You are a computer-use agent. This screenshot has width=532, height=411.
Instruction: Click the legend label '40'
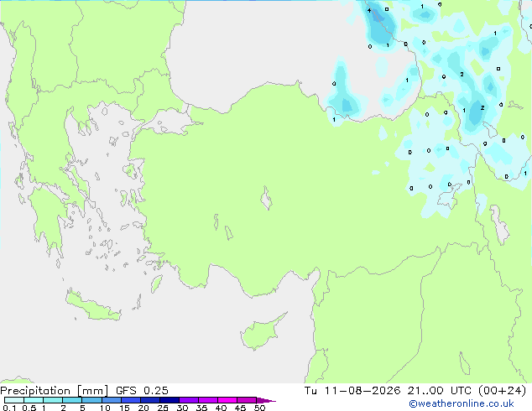click(x=221, y=408)
